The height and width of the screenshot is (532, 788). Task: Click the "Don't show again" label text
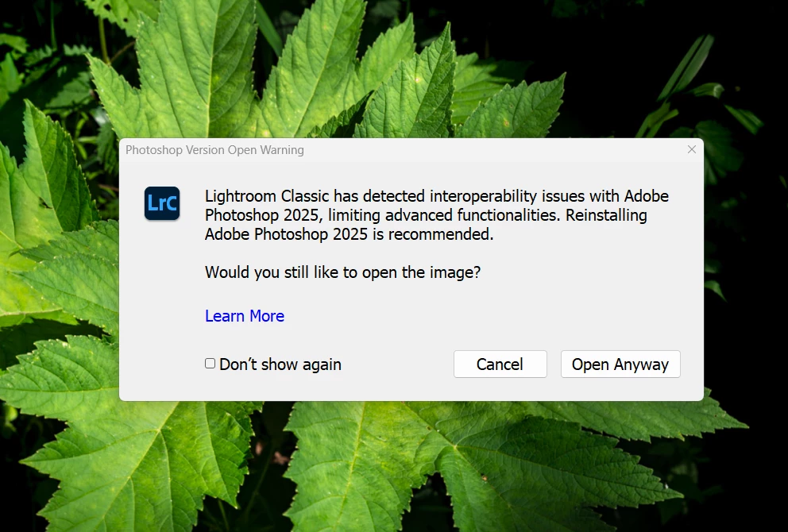(x=280, y=364)
